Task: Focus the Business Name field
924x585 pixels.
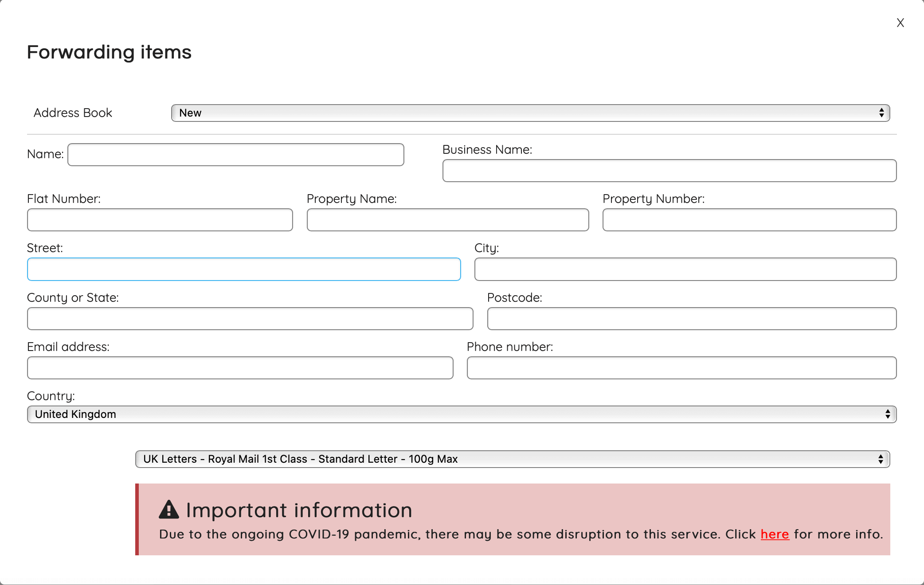Action: tap(669, 171)
